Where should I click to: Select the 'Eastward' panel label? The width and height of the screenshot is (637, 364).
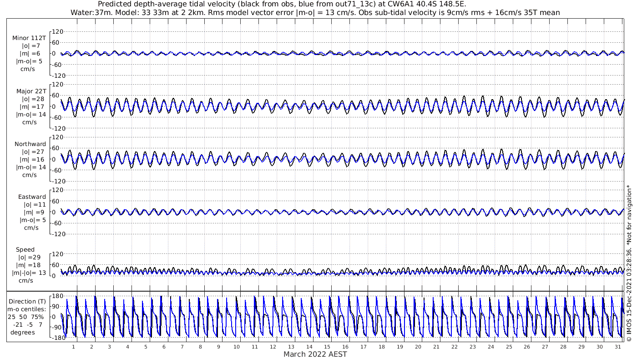point(32,197)
